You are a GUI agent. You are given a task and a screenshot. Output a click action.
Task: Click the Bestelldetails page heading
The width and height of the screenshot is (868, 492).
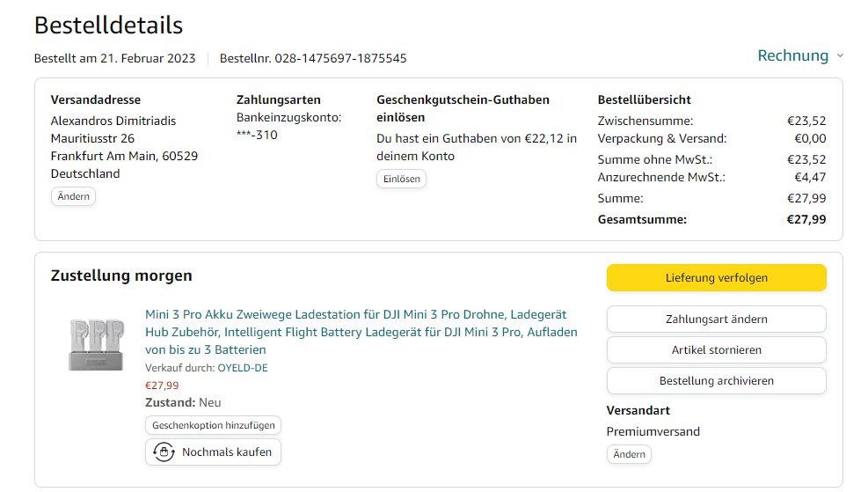coord(108,25)
